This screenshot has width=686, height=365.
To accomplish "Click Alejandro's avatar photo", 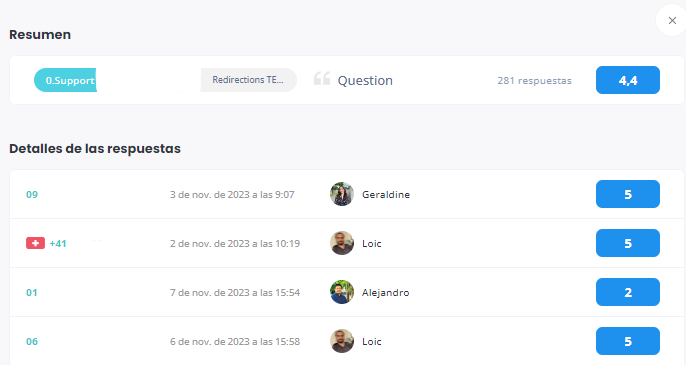I will [x=342, y=292].
